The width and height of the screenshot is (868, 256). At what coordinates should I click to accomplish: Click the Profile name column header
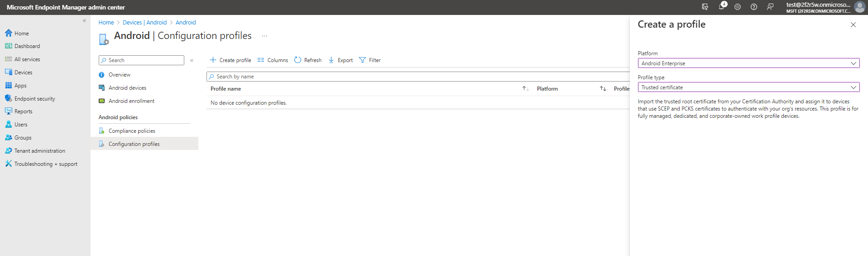click(225, 89)
